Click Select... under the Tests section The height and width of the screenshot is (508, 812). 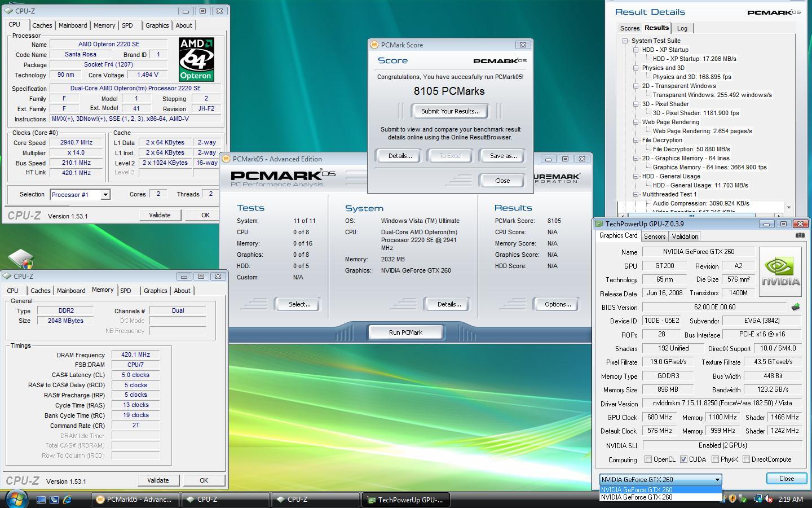pos(299,304)
